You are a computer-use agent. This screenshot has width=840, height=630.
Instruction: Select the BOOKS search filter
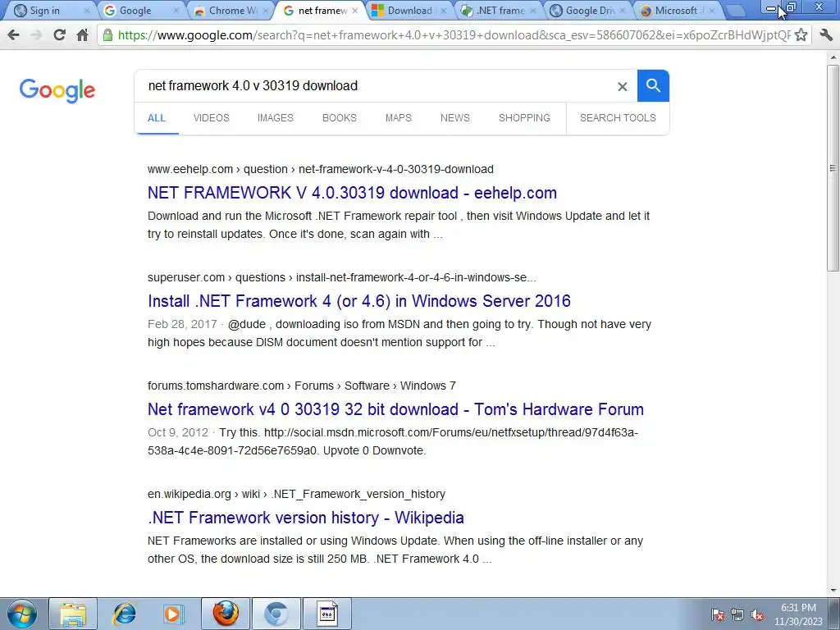[339, 118]
